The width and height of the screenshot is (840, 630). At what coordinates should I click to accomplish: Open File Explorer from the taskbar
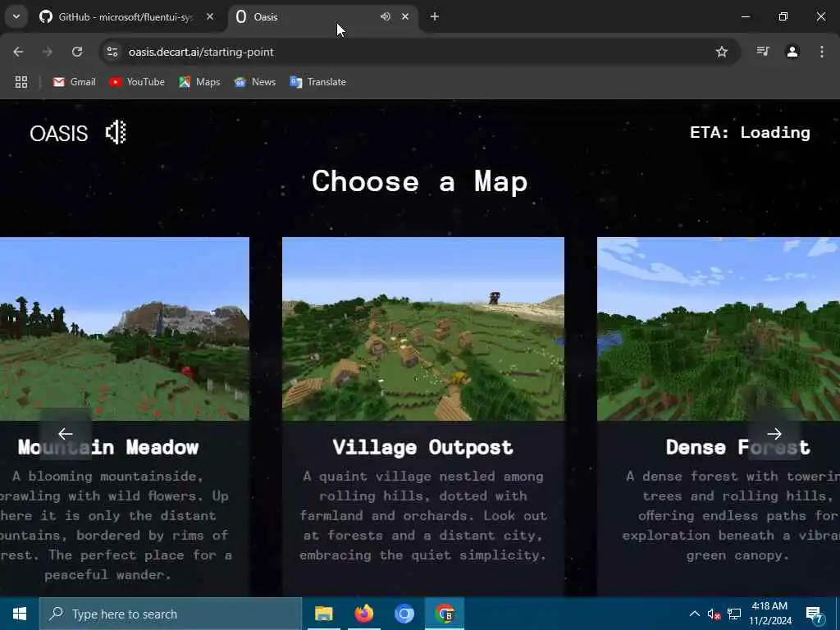pos(323,614)
